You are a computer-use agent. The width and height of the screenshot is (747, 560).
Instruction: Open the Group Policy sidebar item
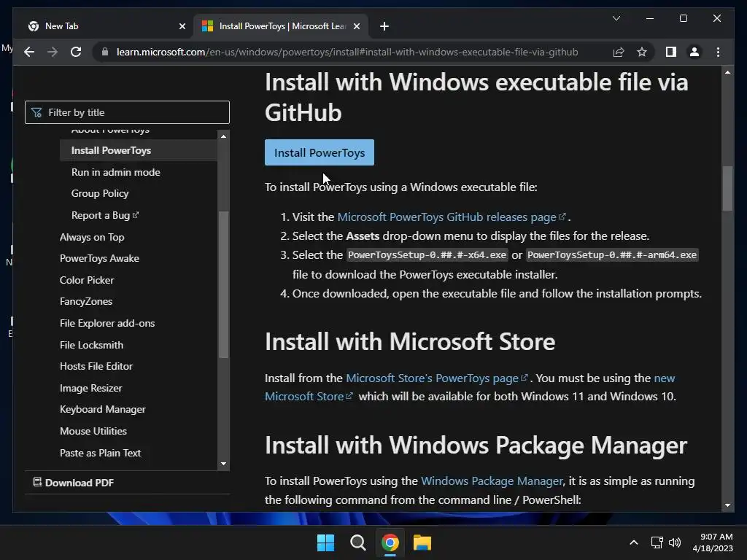[100, 193]
